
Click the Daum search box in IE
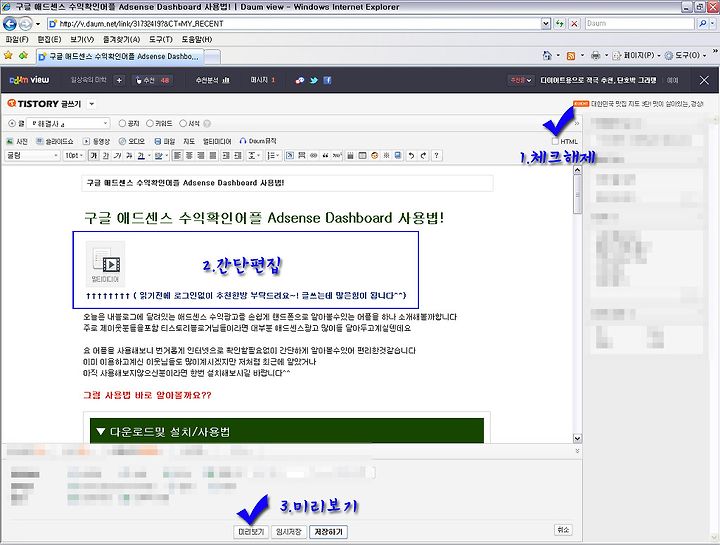click(x=640, y=23)
